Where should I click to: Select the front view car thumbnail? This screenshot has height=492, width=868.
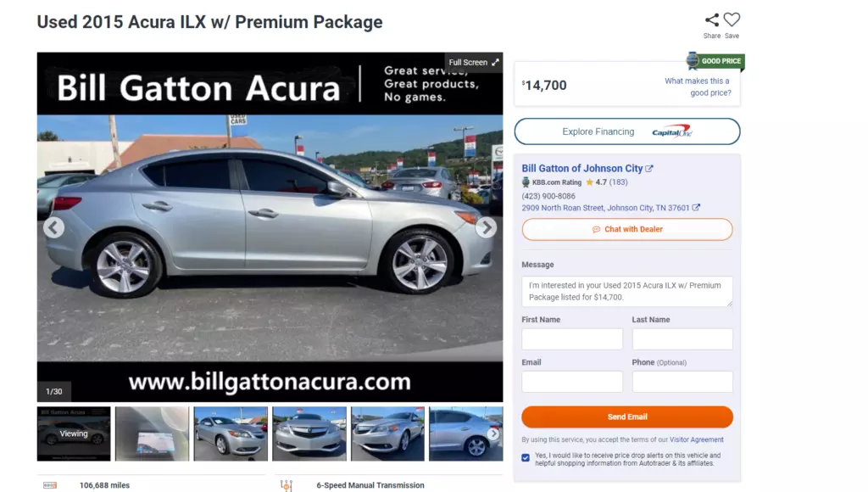pos(309,433)
